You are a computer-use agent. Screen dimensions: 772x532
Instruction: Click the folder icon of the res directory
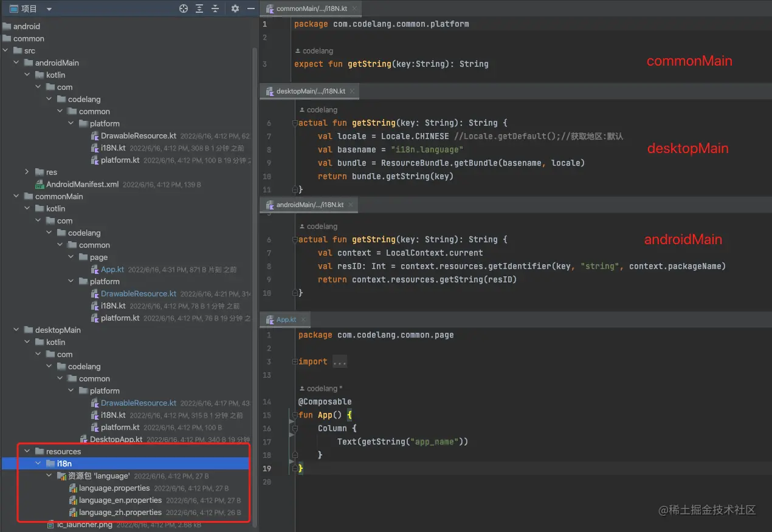tap(40, 172)
